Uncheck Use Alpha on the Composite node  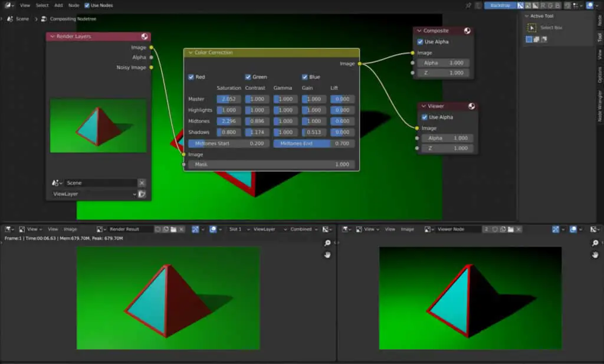point(419,41)
